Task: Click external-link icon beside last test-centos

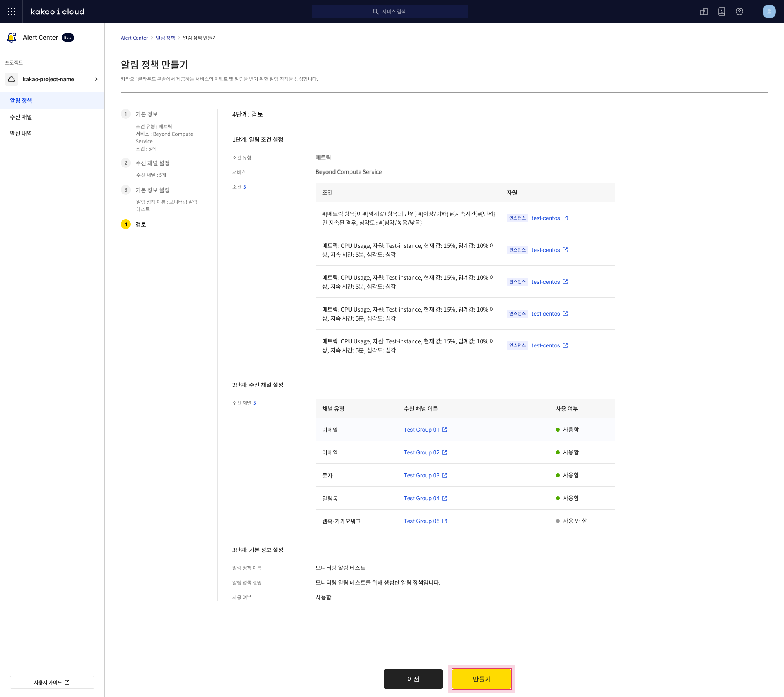Action: [565, 345]
